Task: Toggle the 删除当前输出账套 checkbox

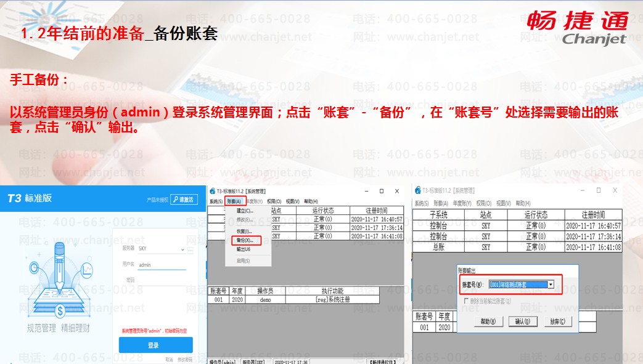Action: pos(466,301)
